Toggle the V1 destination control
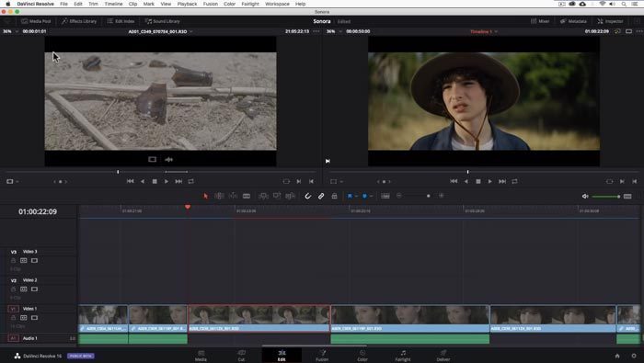Image resolution: width=644 pixels, height=363 pixels. click(13, 309)
